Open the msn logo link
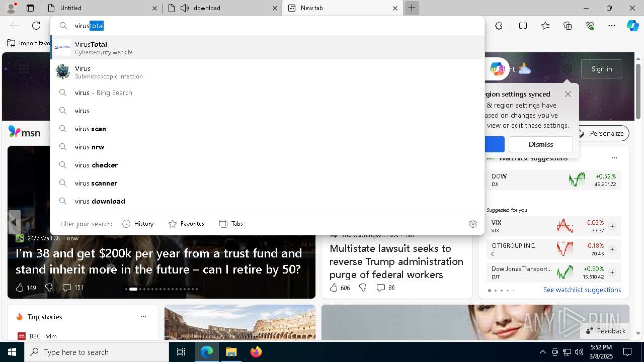The image size is (644, 362). click(24, 132)
